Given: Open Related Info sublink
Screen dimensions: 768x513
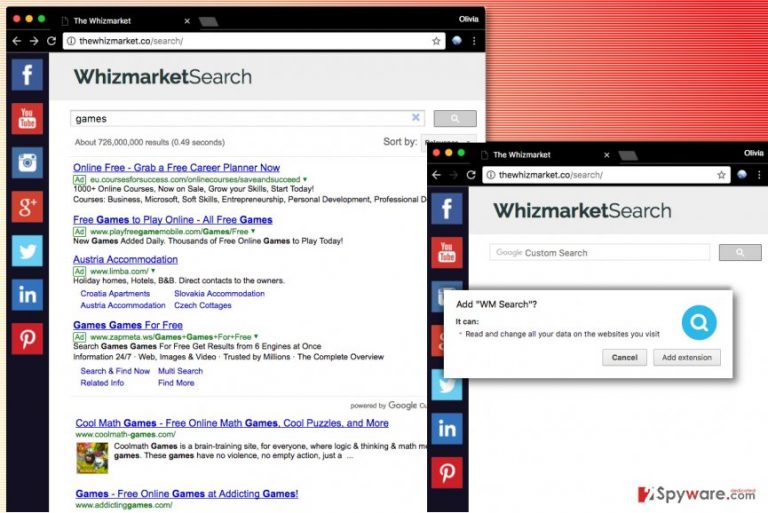Looking at the screenshot, I should (102, 383).
